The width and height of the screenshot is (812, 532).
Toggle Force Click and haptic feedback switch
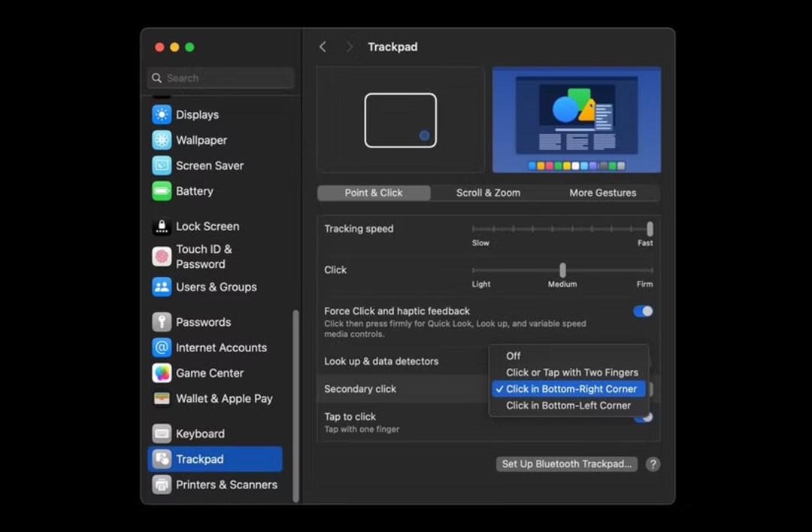tap(643, 311)
